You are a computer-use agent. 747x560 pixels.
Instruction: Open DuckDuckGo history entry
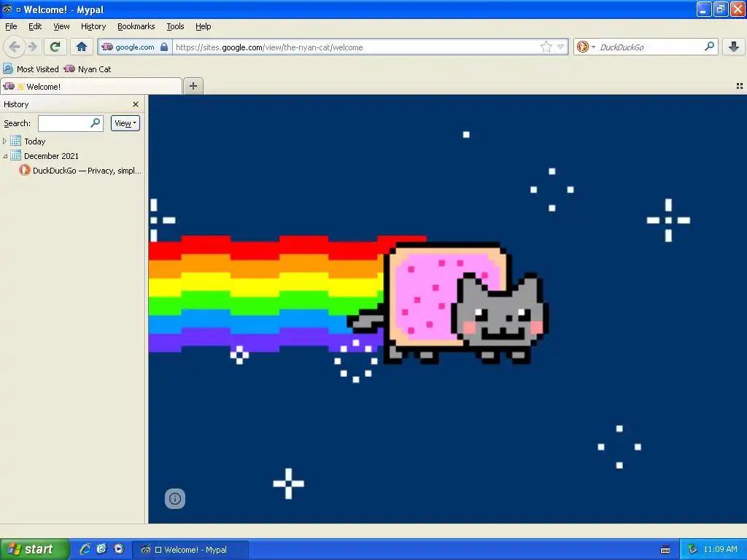click(x=80, y=171)
